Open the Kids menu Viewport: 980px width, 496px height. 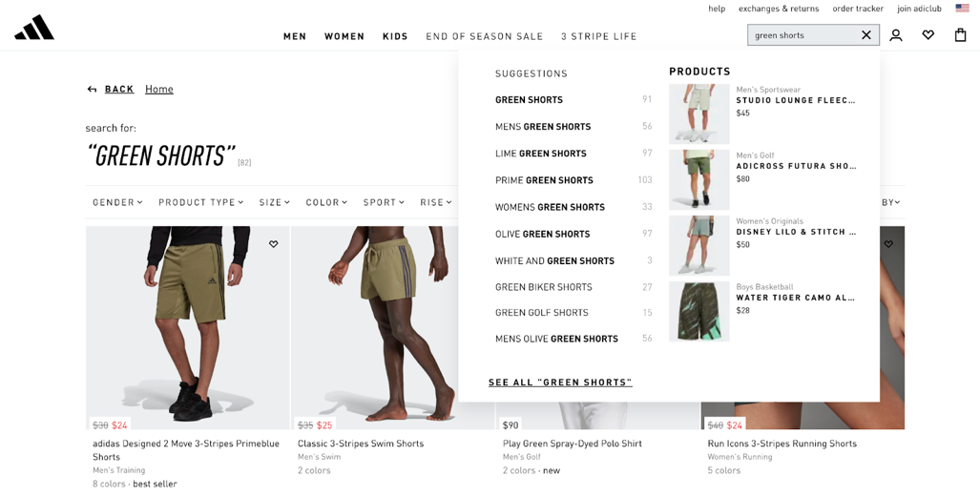395,36
